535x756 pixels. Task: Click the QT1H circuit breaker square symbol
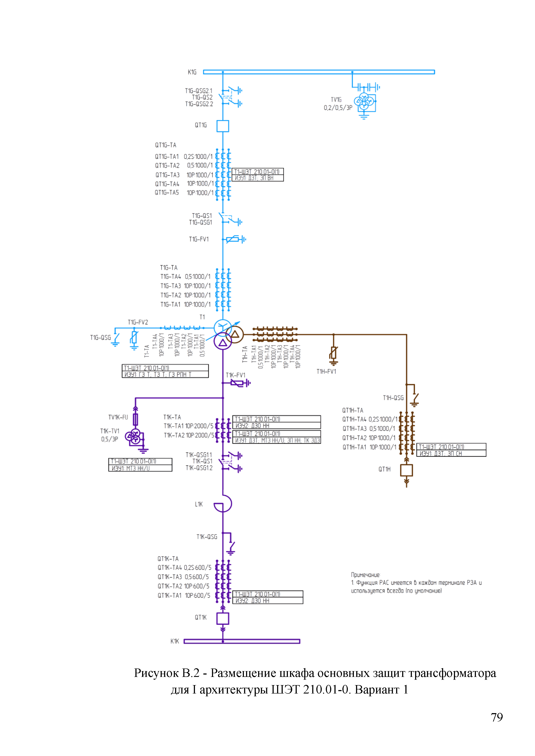coord(406,470)
